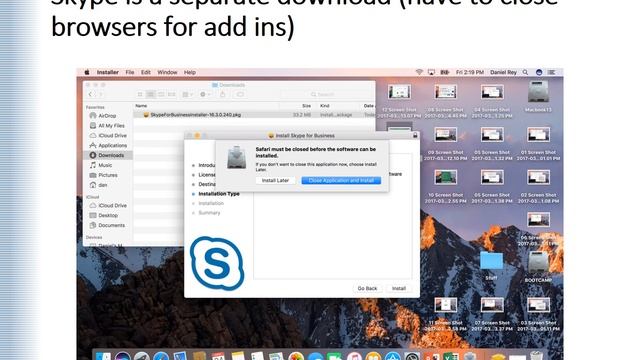Select Documents in Finder sidebar
The height and width of the screenshot is (360, 640).
[x=111, y=225]
